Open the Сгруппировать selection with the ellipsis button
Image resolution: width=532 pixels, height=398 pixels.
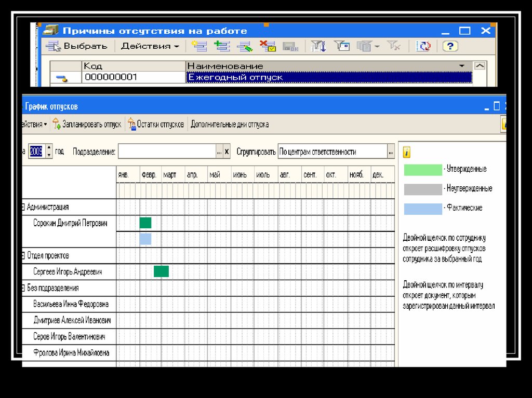point(391,152)
